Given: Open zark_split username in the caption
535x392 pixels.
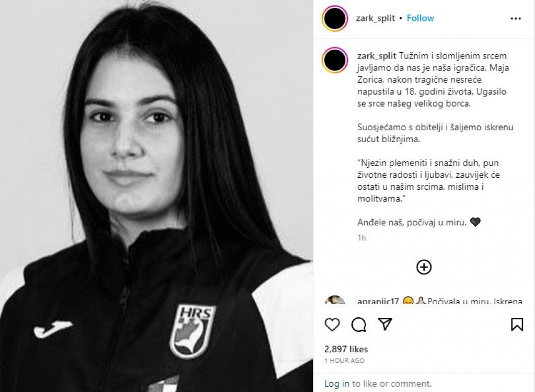Looking at the screenshot, I should click(377, 56).
